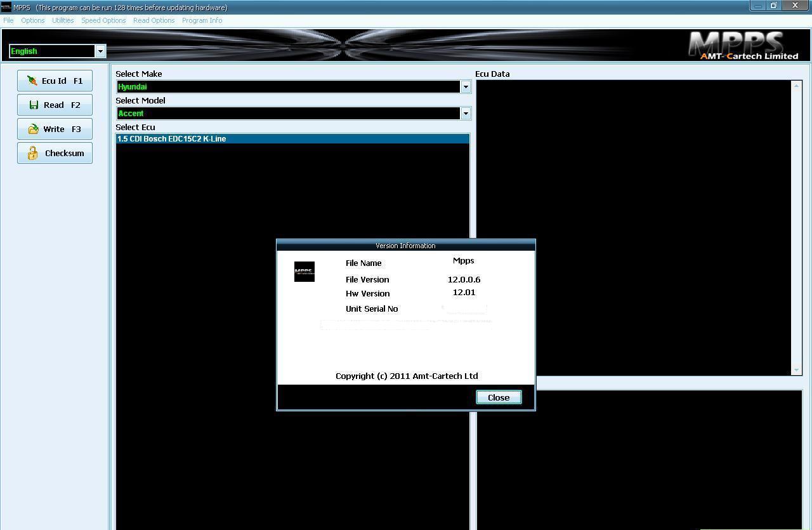
Task: Click Ecu Data scrollbar up arrow
Action: pyautogui.click(x=797, y=85)
